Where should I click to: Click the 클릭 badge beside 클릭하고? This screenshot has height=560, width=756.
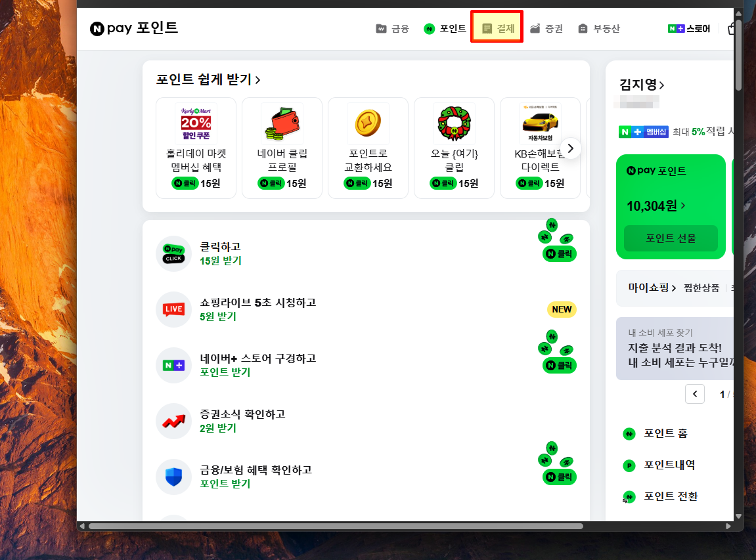tap(560, 254)
